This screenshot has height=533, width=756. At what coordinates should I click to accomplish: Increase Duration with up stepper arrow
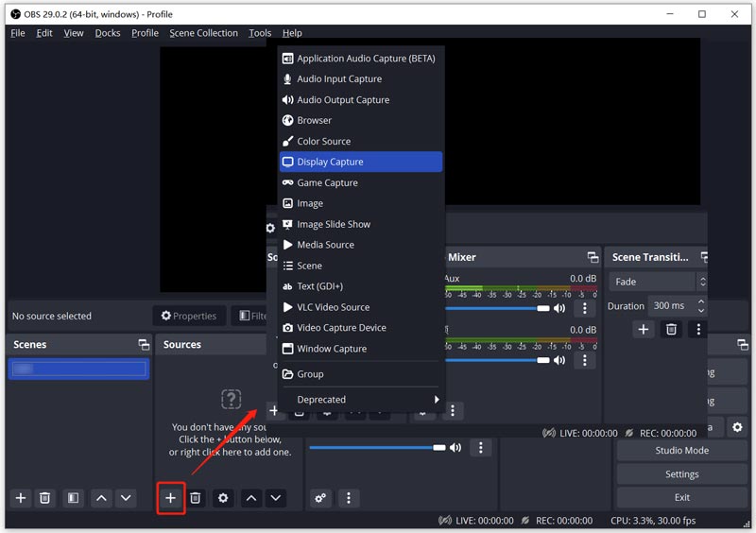[x=701, y=301]
